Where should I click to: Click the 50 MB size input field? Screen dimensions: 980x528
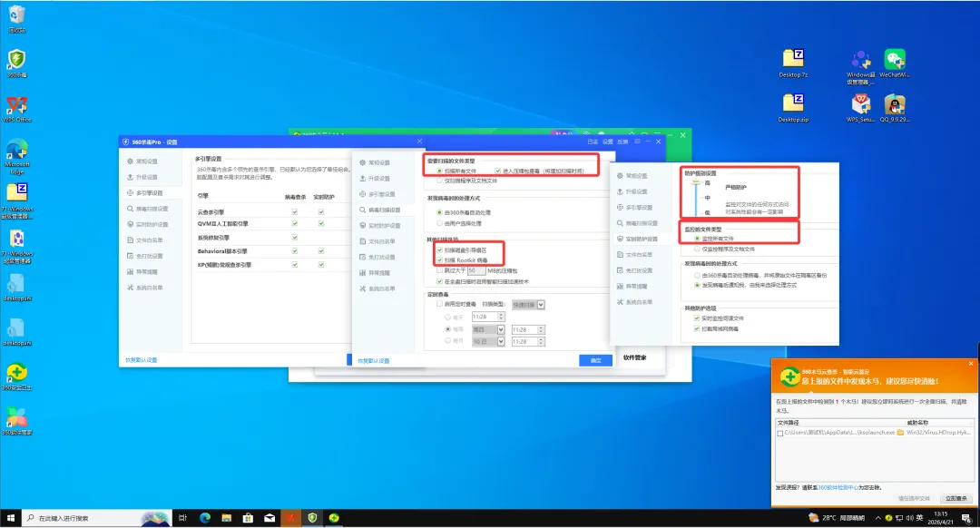click(x=475, y=270)
